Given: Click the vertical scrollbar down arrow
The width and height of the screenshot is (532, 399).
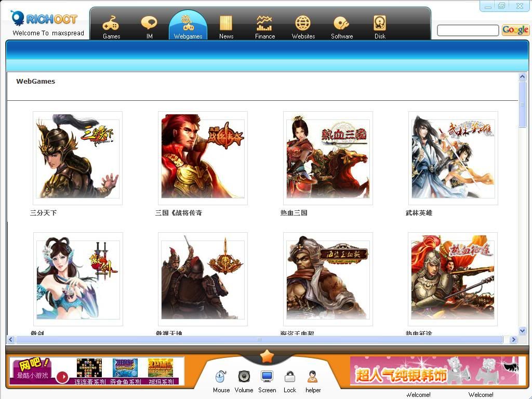Looking at the screenshot, I should (x=523, y=331).
